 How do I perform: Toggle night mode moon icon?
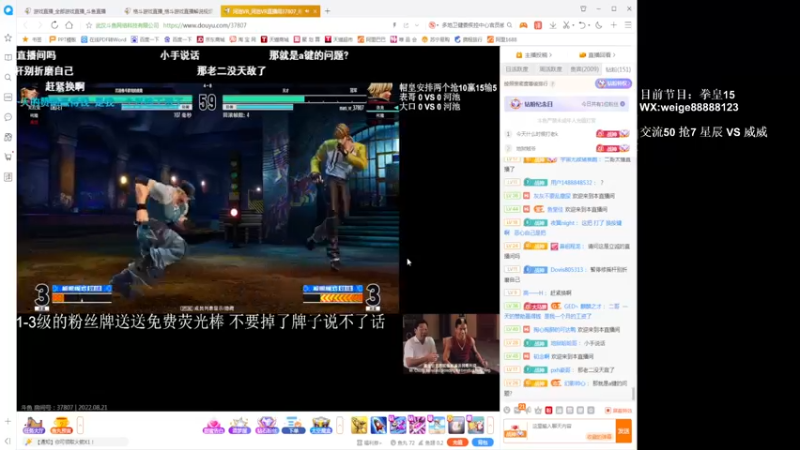598,25
